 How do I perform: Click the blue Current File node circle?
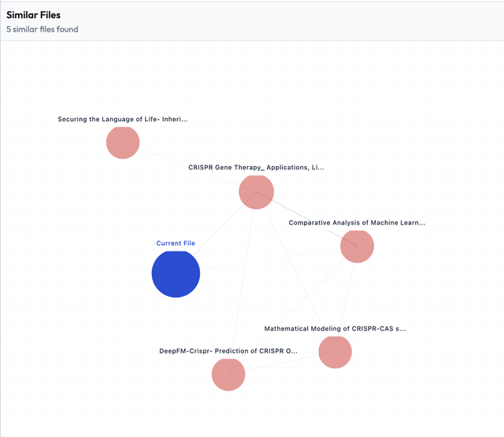pos(176,273)
